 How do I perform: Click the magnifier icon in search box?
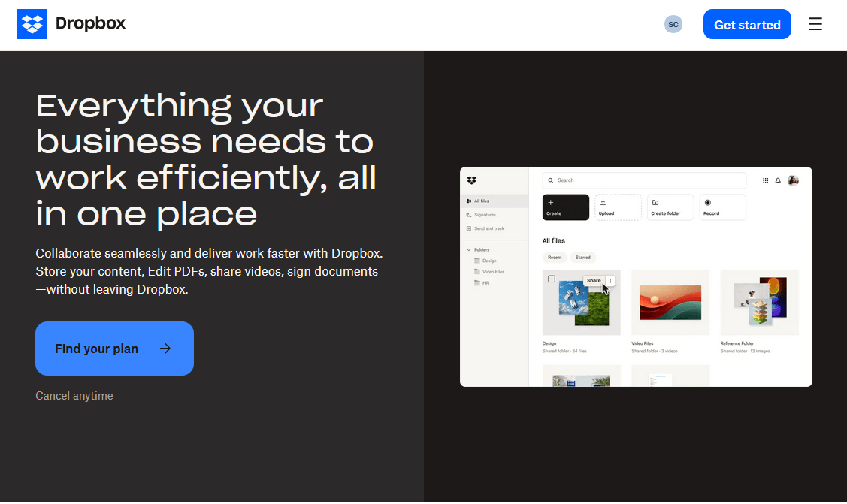point(550,180)
